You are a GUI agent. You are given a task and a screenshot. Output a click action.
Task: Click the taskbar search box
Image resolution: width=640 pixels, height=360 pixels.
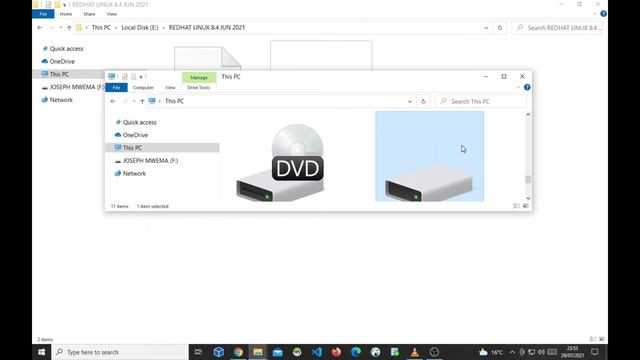[120, 352]
